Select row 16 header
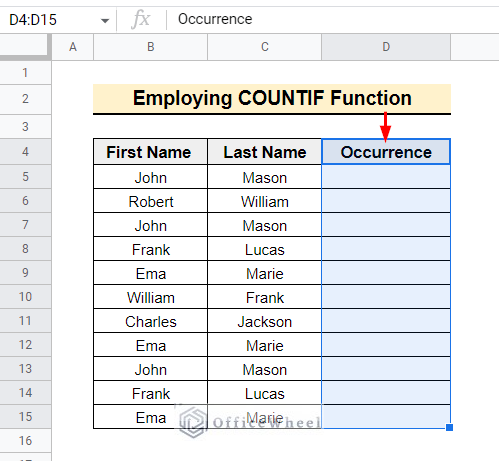Screen dimensions: 499x461 [25, 441]
